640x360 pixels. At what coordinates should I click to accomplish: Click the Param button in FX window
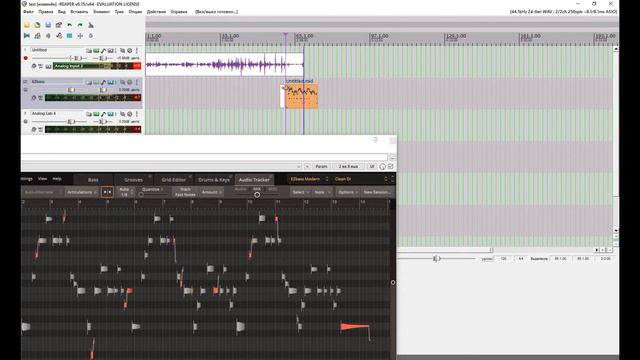(322, 167)
